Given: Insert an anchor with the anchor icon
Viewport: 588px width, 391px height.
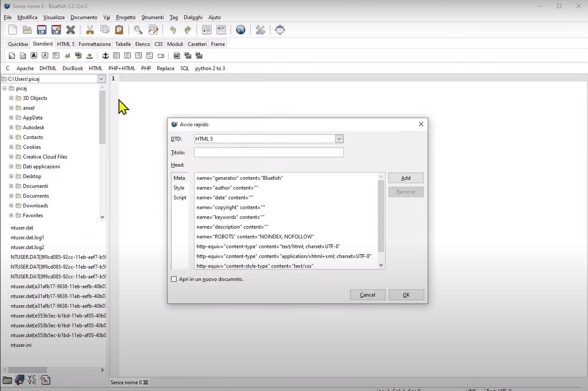Looking at the screenshot, I should (x=106, y=56).
